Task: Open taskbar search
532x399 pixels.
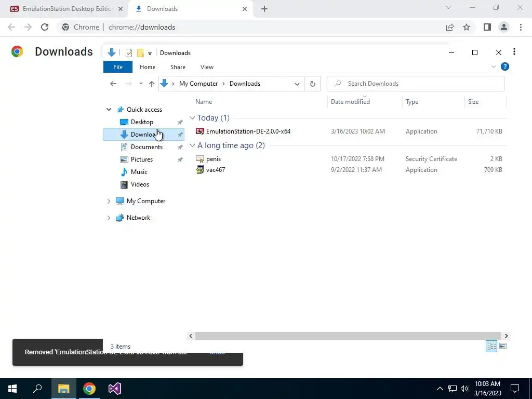Action: coord(37,389)
